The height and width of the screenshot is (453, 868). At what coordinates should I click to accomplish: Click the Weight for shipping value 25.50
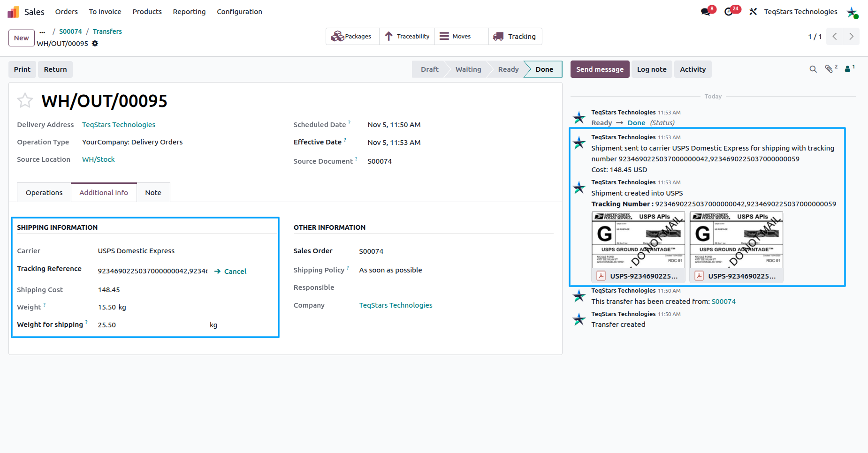point(107,325)
